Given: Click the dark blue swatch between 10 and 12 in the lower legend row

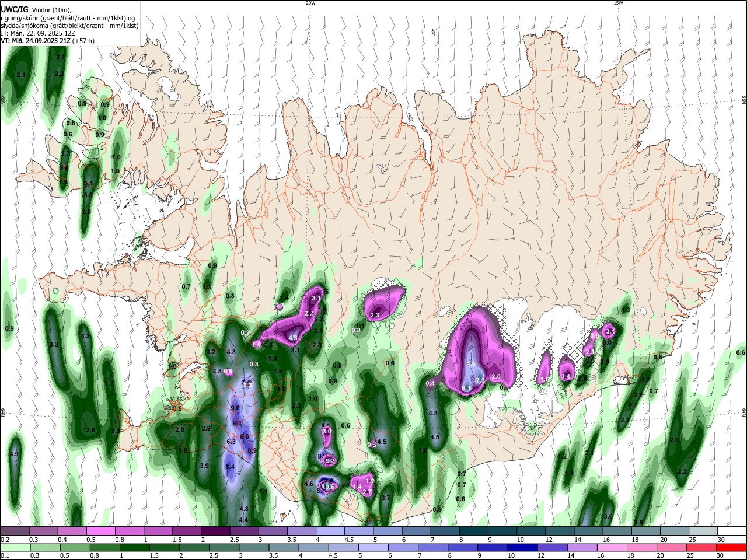Looking at the screenshot, I should click(522, 547).
